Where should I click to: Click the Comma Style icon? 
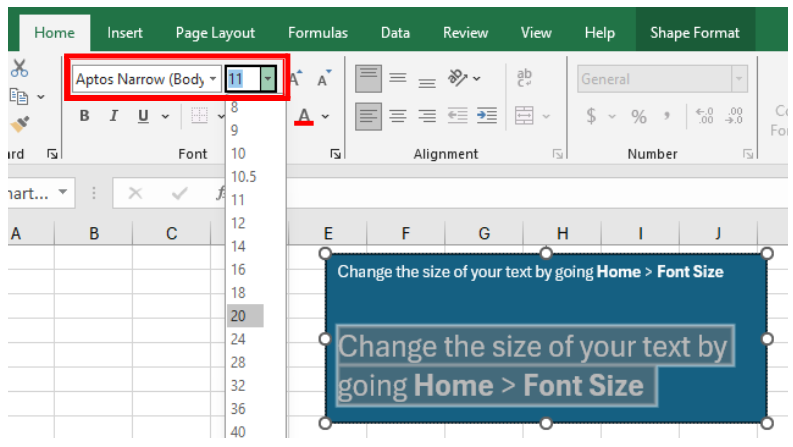click(x=667, y=116)
